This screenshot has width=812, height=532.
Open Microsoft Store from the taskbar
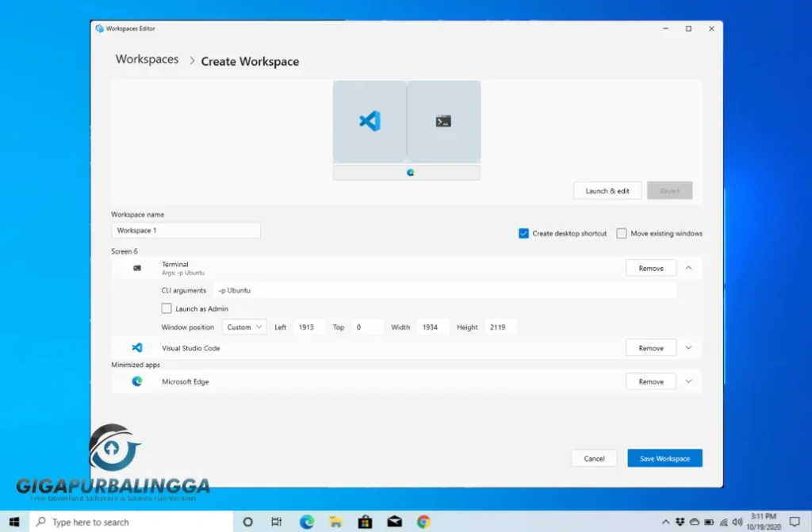coord(365,522)
